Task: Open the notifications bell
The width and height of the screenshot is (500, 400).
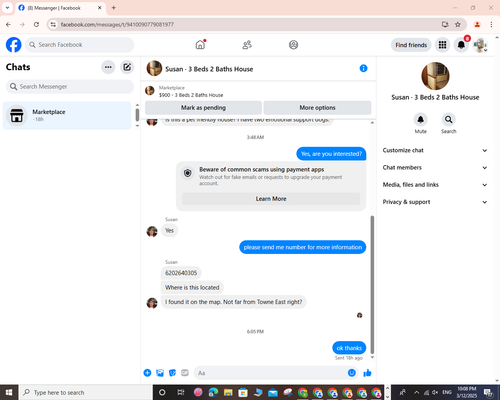Action: pyautogui.click(x=461, y=45)
